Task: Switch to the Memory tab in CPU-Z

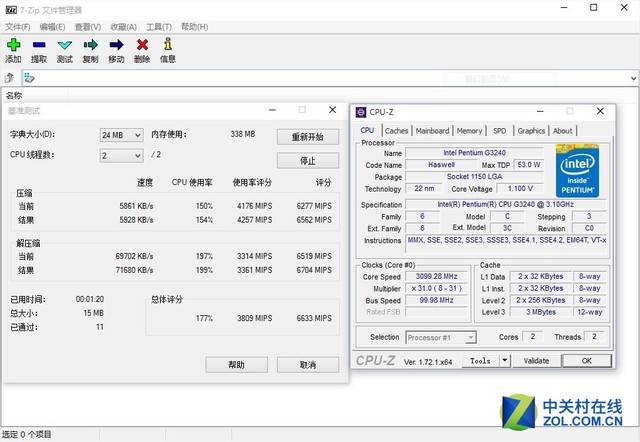Action: coord(469,131)
